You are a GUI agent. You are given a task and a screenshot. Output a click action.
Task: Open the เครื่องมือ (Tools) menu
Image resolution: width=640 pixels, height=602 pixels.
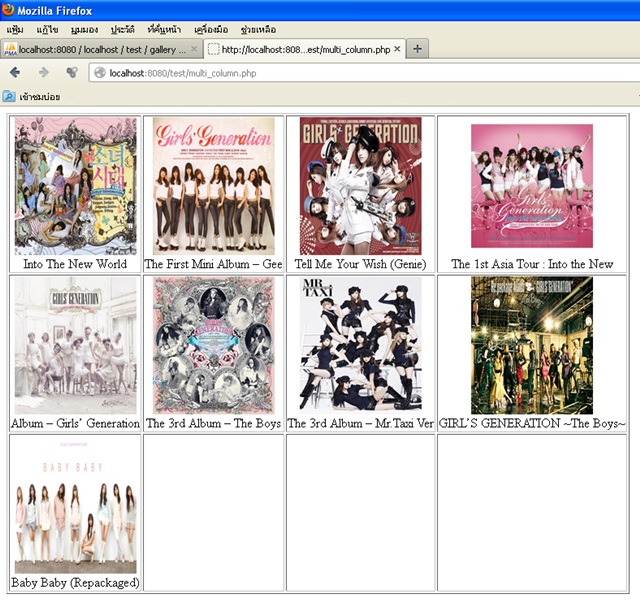click(211, 30)
